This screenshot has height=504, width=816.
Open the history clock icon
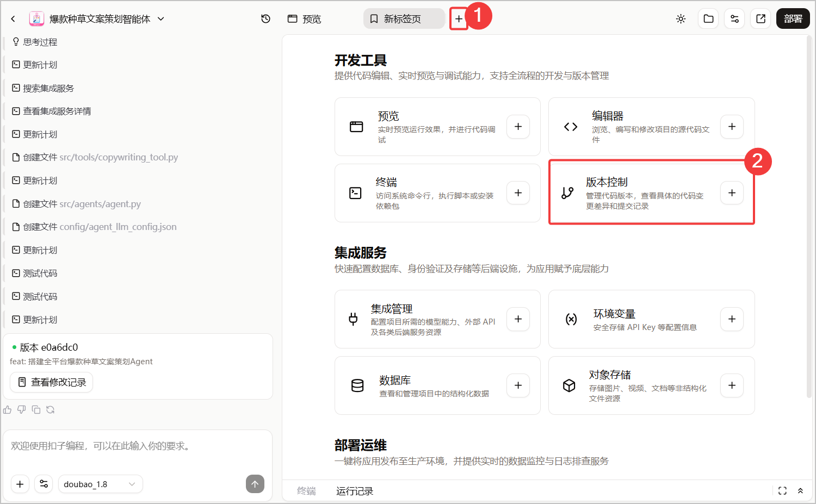click(x=265, y=19)
